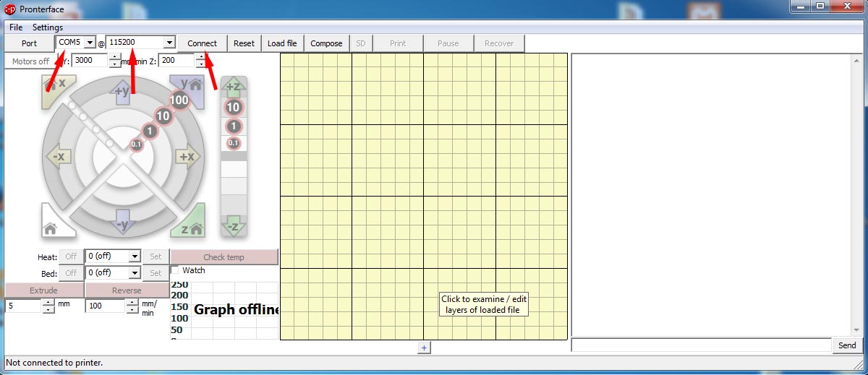This screenshot has width=868, height=375.
Task: Click the Extrude button
Action: coord(43,290)
